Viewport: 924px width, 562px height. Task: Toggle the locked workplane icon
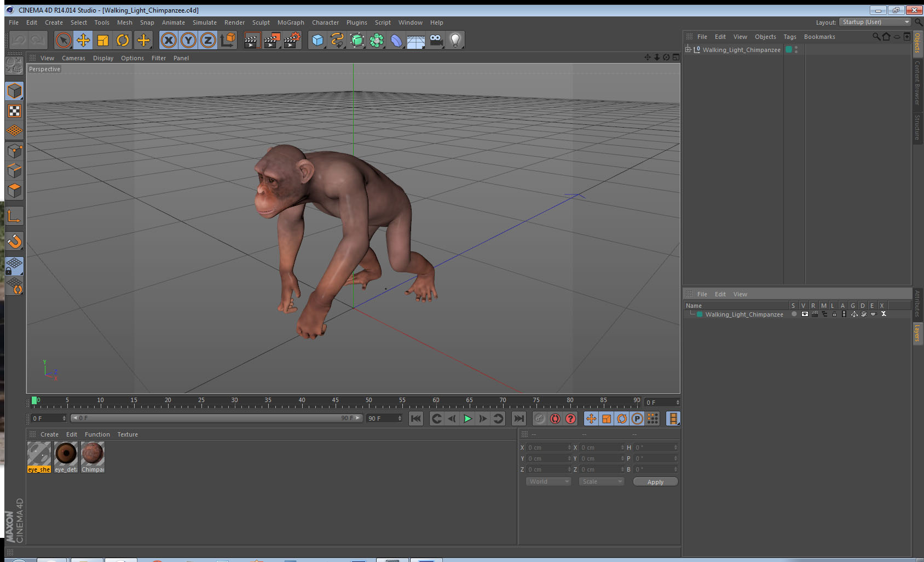[14, 266]
